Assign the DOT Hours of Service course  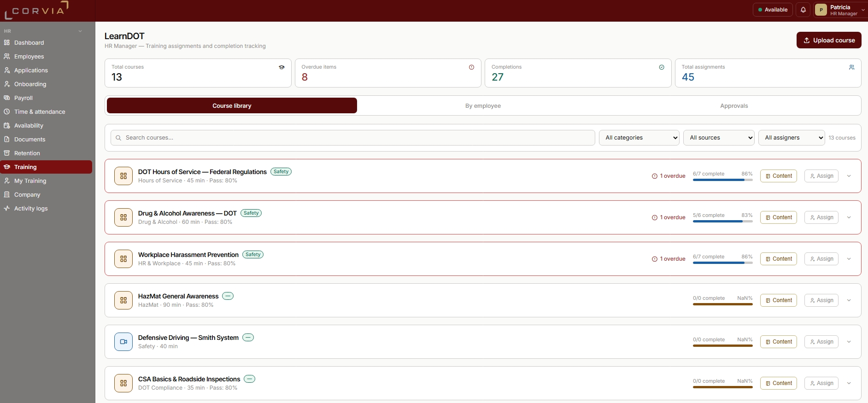click(821, 176)
